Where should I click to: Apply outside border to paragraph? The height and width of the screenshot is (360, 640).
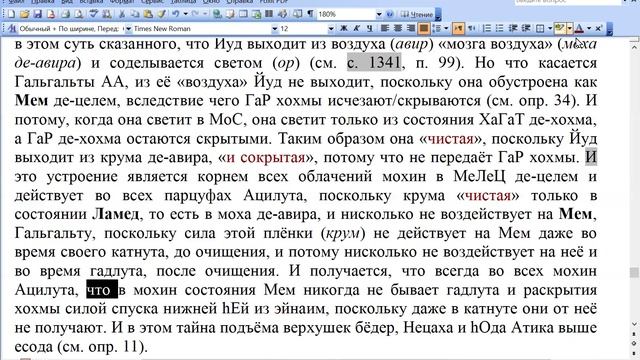540,28
